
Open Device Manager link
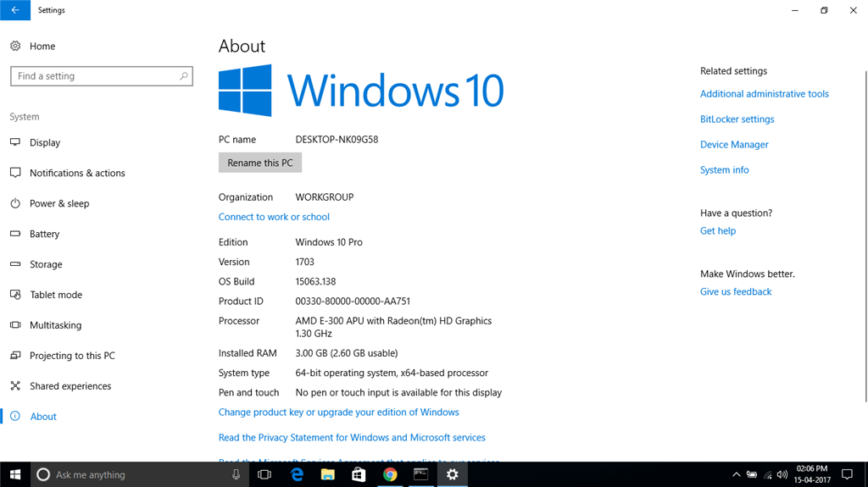coord(735,145)
